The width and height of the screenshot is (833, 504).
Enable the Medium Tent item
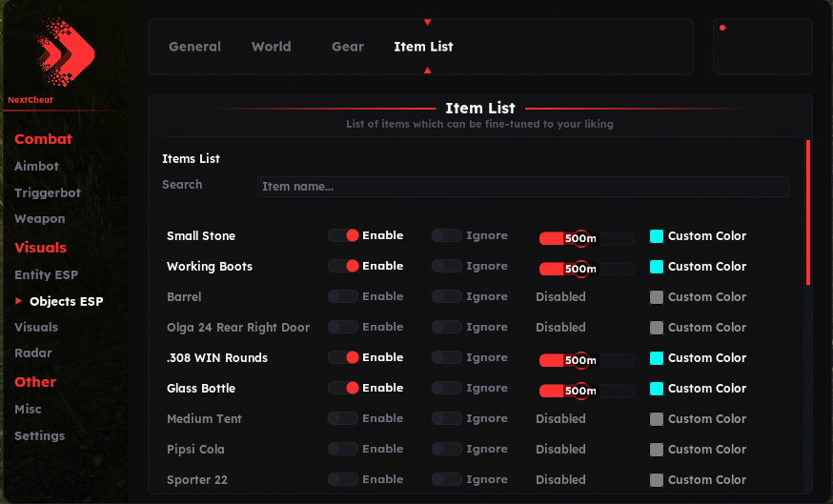[343, 418]
